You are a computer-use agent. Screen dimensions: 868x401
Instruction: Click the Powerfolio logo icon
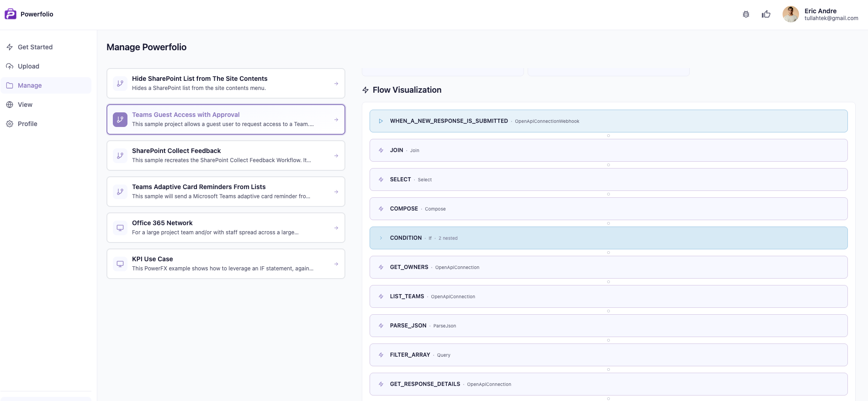click(x=11, y=14)
